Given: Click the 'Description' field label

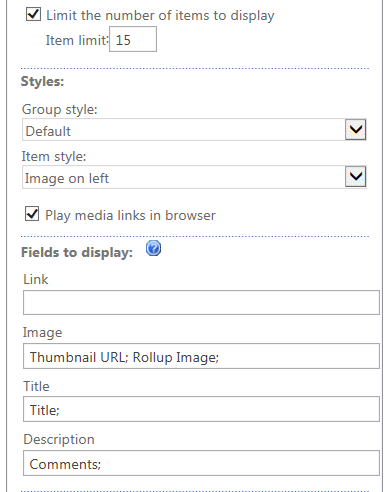Looking at the screenshot, I should [x=59, y=439].
